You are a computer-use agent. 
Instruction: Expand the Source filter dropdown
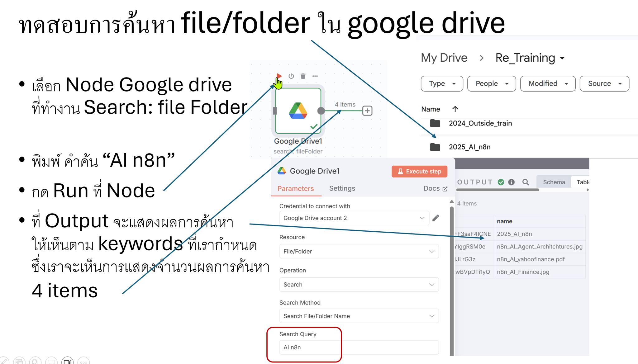pos(604,83)
